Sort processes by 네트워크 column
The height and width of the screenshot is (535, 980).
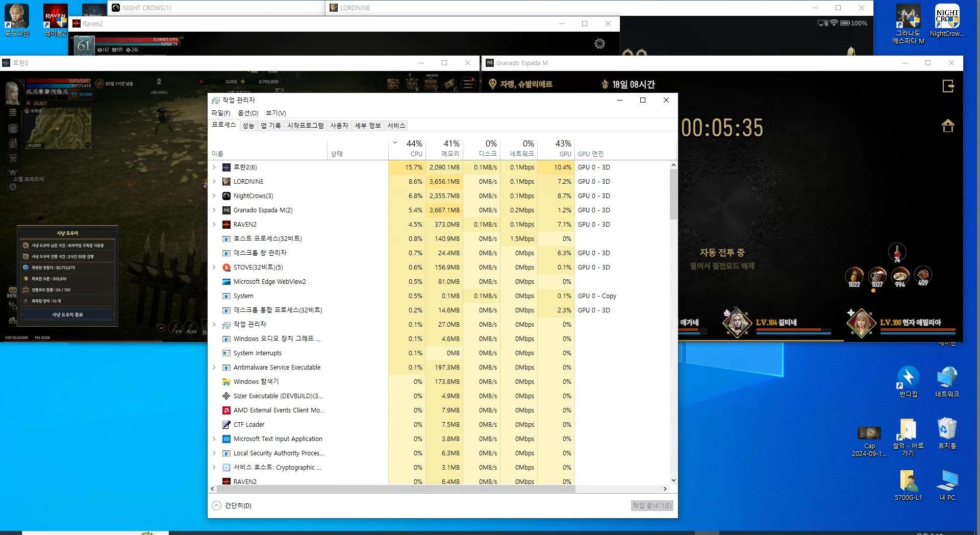(519, 148)
